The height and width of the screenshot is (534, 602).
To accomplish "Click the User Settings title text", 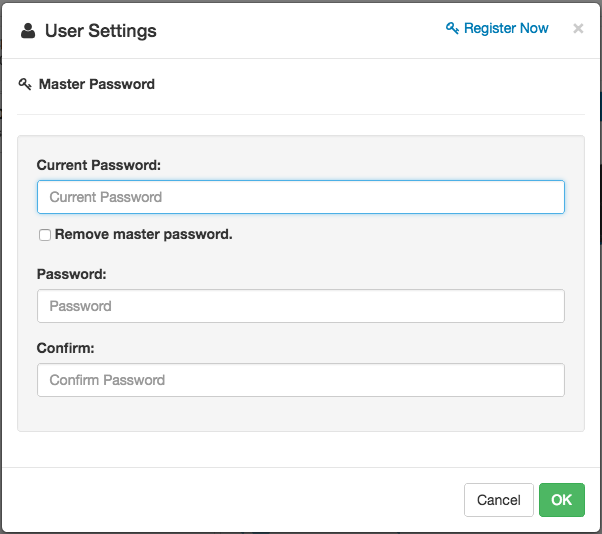I will (101, 31).
